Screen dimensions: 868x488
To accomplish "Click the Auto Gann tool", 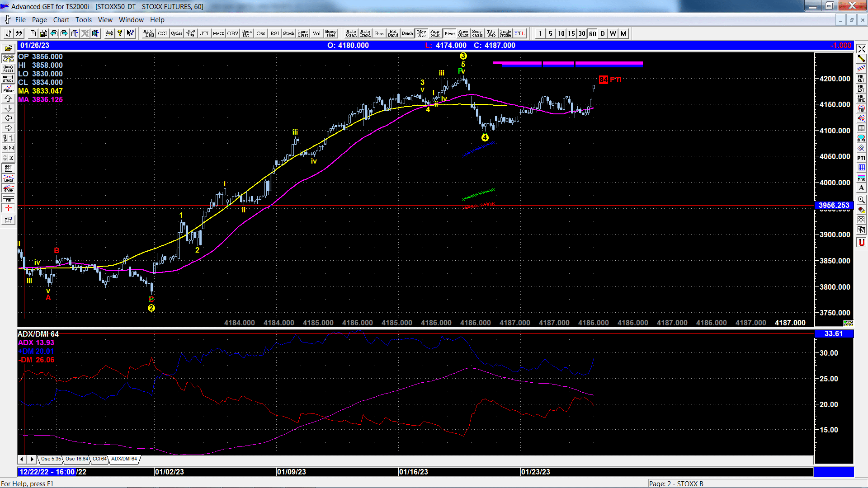I will [x=351, y=33].
